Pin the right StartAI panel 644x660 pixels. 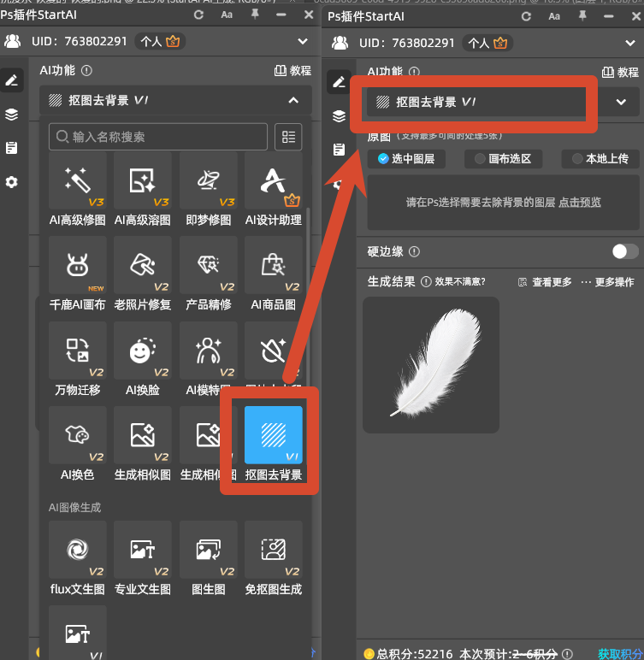(x=582, y=16)
